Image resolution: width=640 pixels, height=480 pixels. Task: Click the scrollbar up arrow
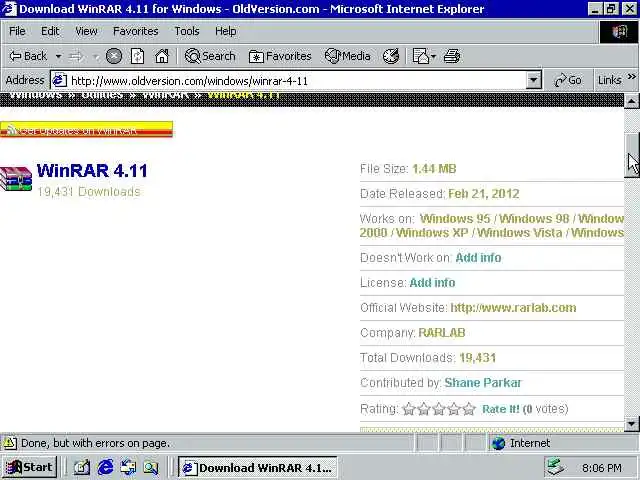click(x=631, y=101)
